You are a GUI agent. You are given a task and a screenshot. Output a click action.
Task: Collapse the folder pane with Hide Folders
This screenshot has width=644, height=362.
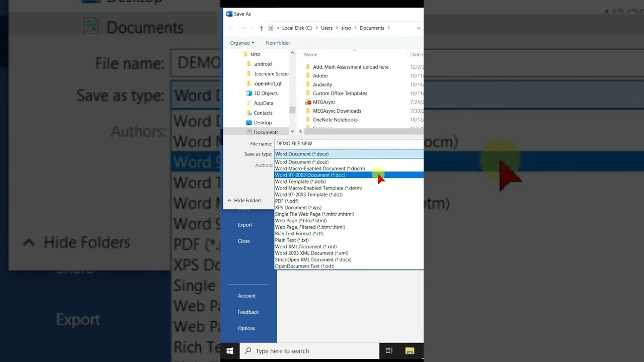tap(244, 200)
